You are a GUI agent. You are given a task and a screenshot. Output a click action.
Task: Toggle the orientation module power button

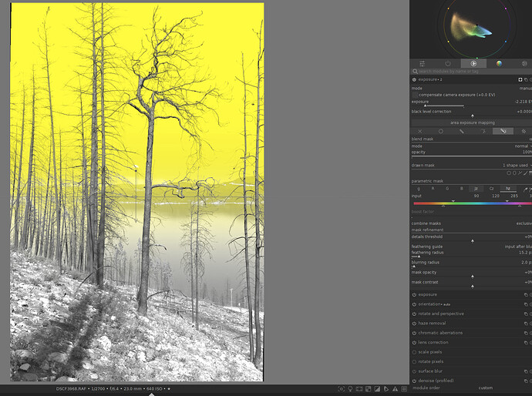(414, 304)
